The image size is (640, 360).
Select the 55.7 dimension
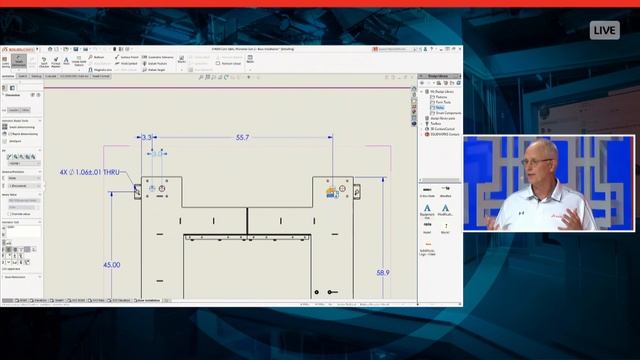(242, 138)
